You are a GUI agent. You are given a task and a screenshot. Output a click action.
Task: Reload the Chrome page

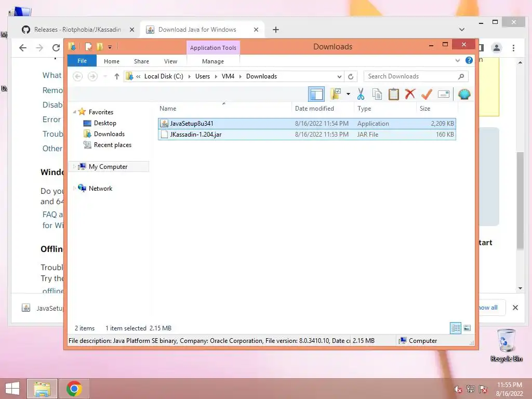coord(56,47)
